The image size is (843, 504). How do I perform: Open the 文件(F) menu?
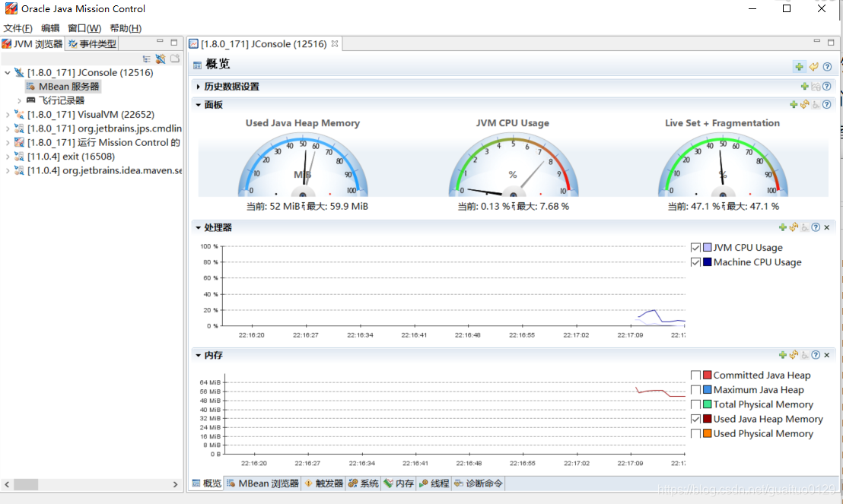coord(17,28)
